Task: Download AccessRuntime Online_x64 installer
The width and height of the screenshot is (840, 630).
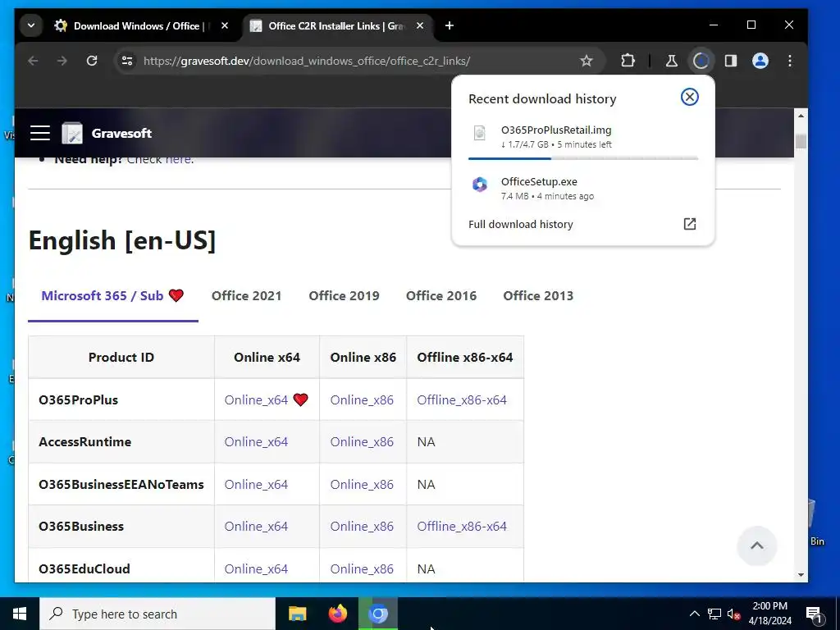Action: [256, 442]
